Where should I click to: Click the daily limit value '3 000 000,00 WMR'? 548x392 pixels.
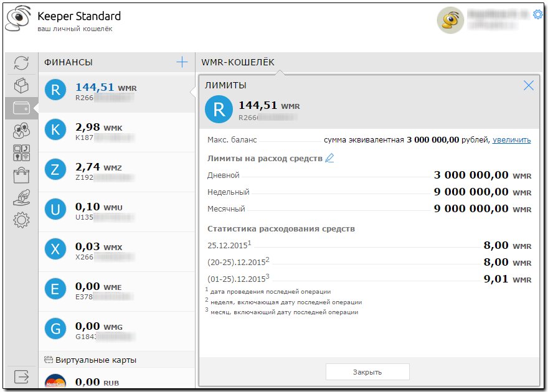[483, 175]
